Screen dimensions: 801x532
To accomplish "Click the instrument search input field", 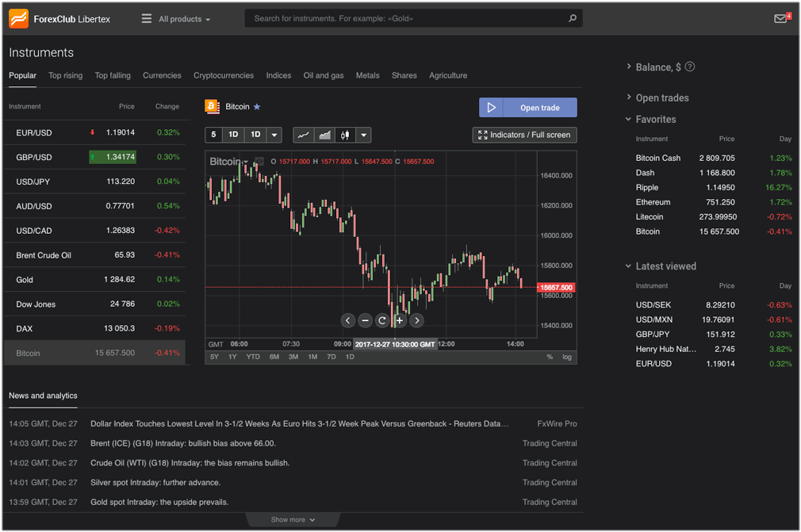I will 404,18.
